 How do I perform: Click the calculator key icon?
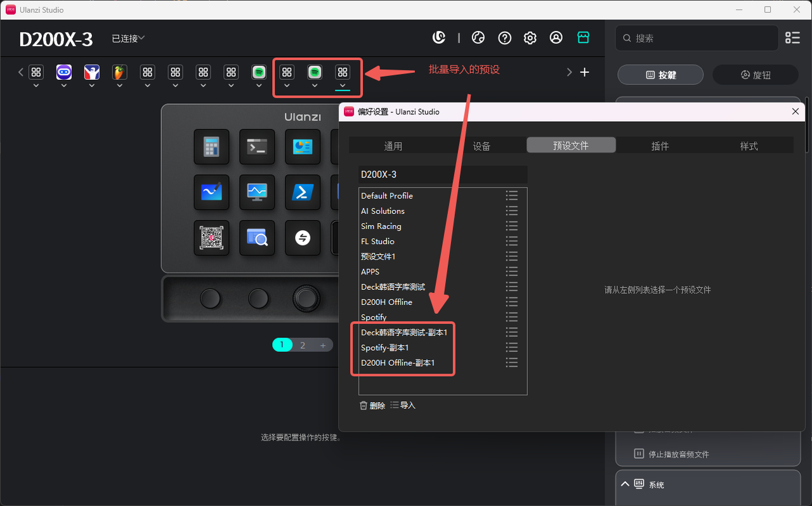point(211,146)
